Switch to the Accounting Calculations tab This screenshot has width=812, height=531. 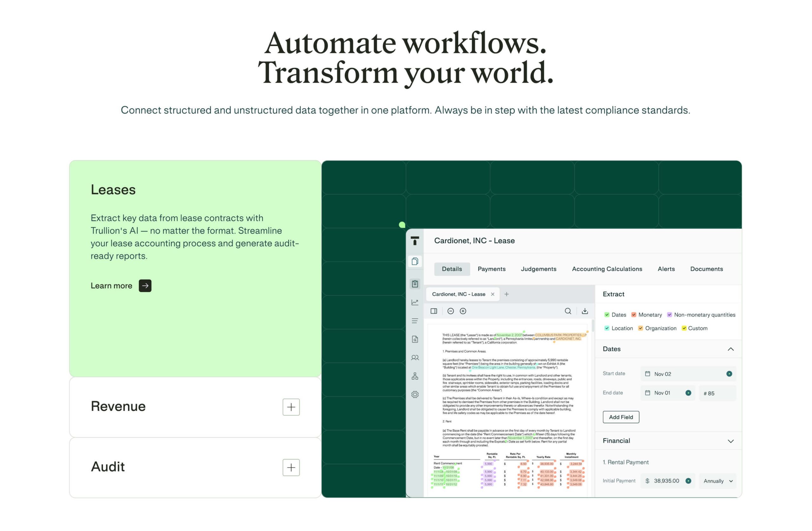[x=607, y=269]
